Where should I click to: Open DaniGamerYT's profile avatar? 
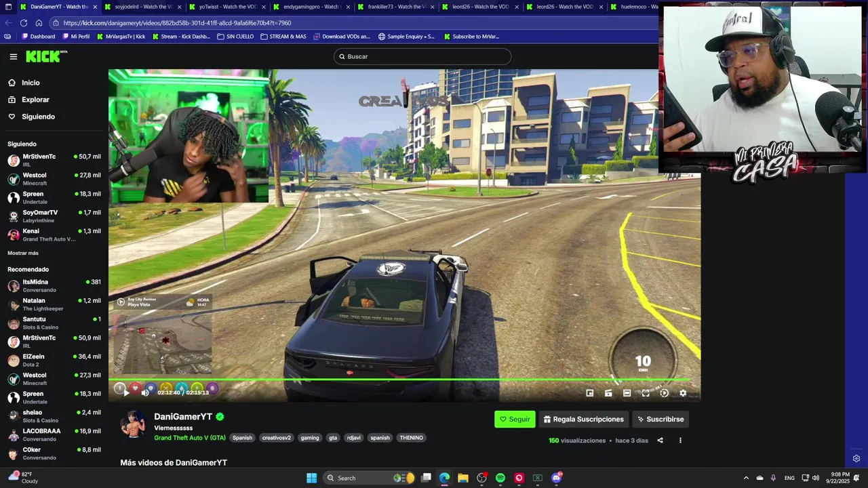coord(133,425)
